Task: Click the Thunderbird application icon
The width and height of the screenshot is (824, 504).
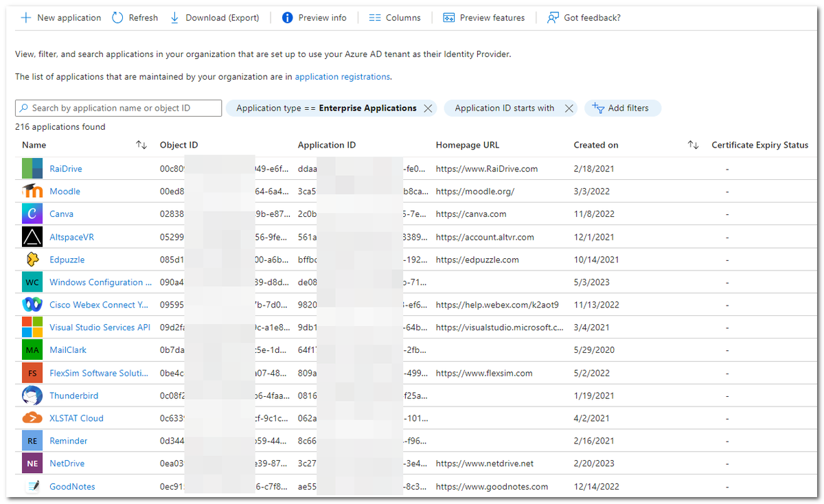Action: [x=32, y=396]
